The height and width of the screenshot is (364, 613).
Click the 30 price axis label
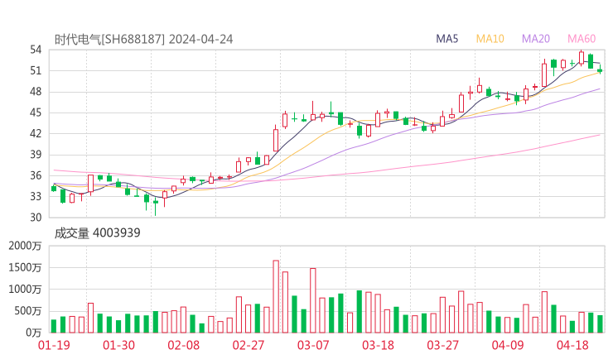pos(36,218)
